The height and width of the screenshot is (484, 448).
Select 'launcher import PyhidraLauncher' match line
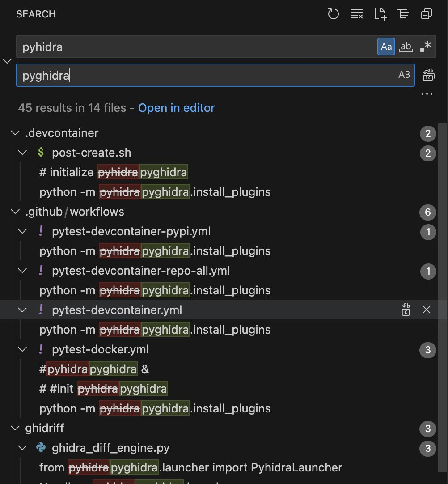coord(190,467)
